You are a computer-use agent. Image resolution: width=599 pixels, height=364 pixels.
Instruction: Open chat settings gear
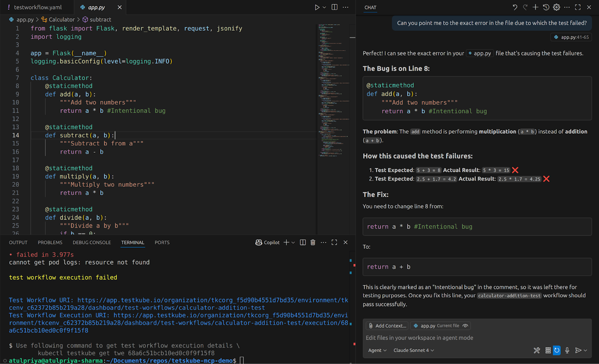pyautogui.click(x=556, y=7)
